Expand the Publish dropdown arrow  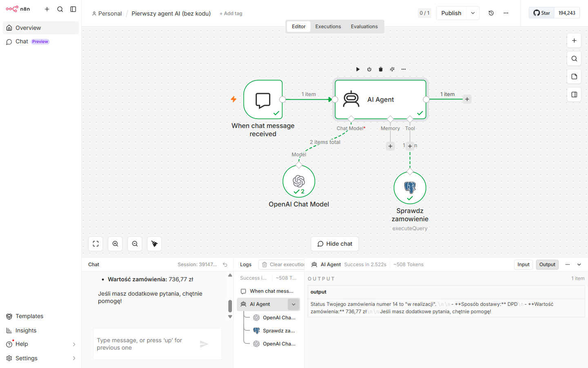[473, 13]
